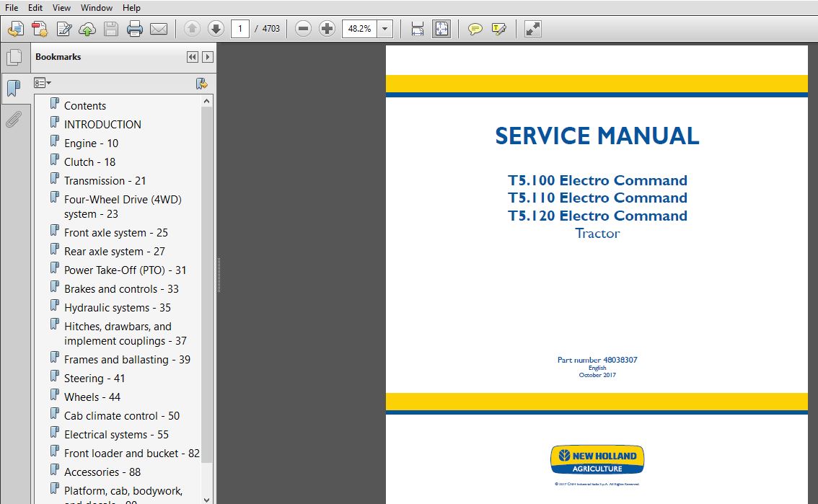Jump to Steering - 41 bookmark
The image size is (818, 504).
coord(94,379)
